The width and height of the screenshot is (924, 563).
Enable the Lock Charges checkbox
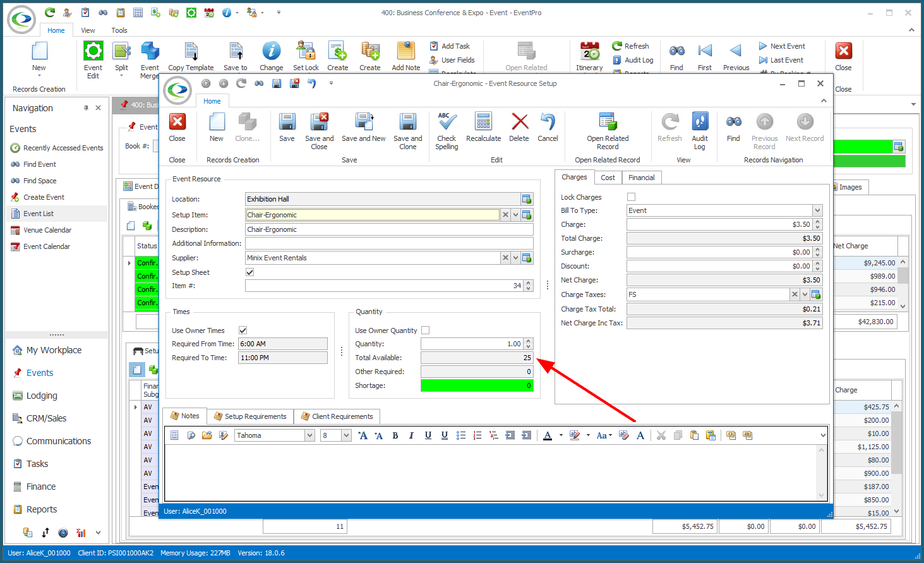click(x=631, y=197)
